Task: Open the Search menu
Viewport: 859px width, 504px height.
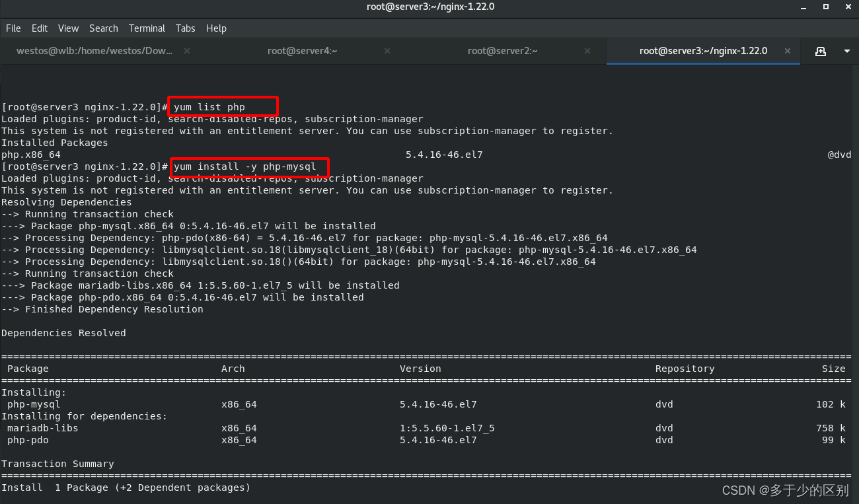Action: tap(104, 28)
